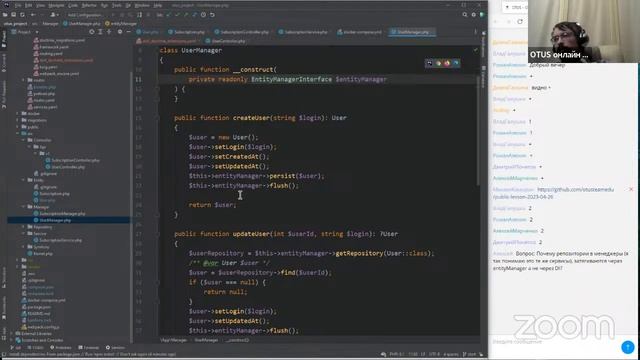Image resolution: width=640 pixels, height=360 pixels.
Task: Open UserController.php in project tree
Action: [x=65, y=167]
